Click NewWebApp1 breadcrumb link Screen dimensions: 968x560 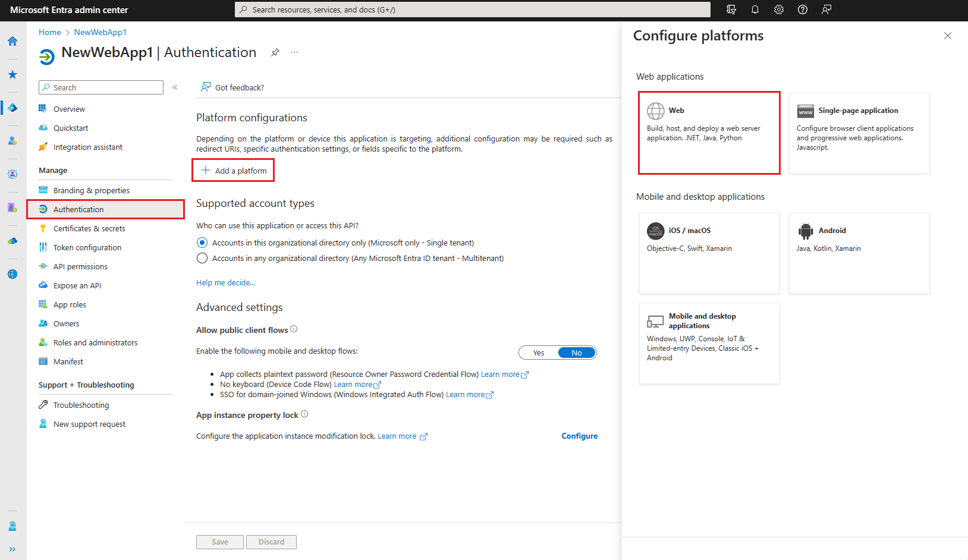coord(100,32)
